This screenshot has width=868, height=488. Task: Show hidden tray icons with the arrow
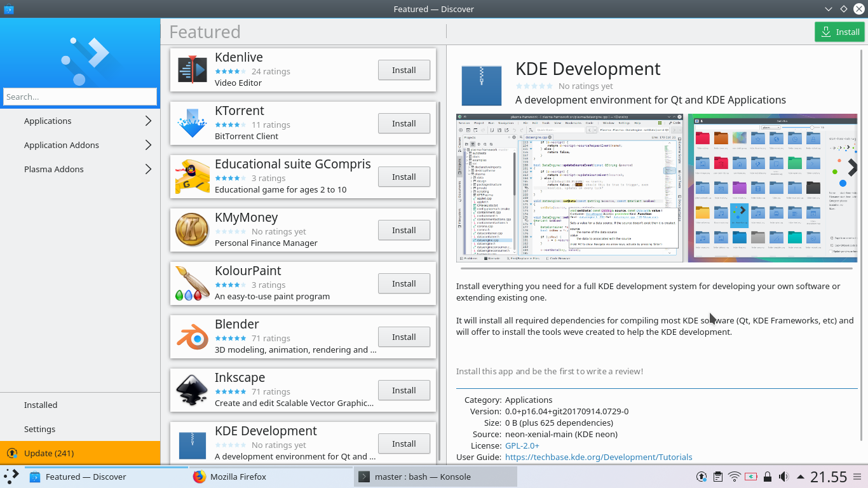pos(799,476)
